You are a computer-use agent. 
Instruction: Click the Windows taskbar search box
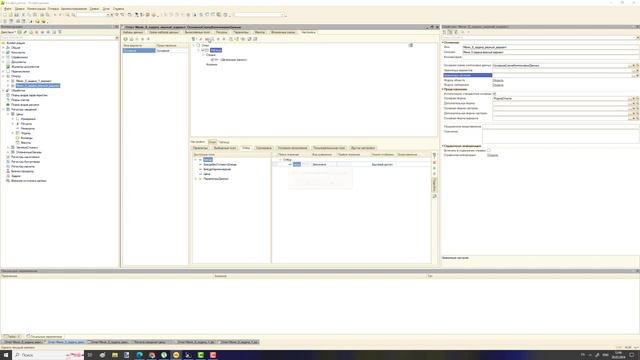click(x=48, y=355)
